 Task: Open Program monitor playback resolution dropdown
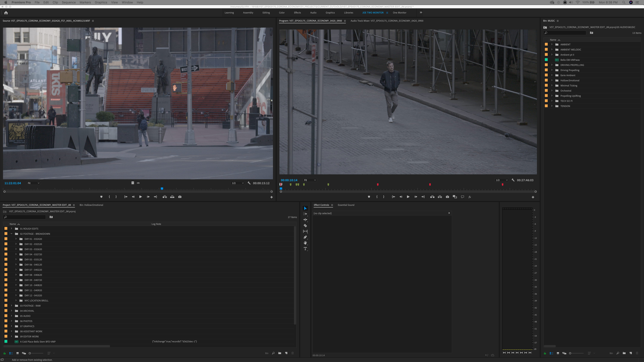pos(502,180)
